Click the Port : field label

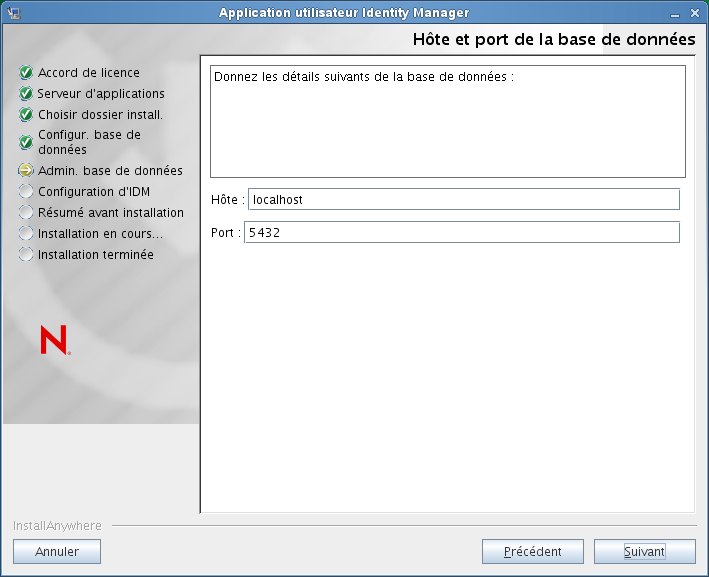tap(226, 232)
